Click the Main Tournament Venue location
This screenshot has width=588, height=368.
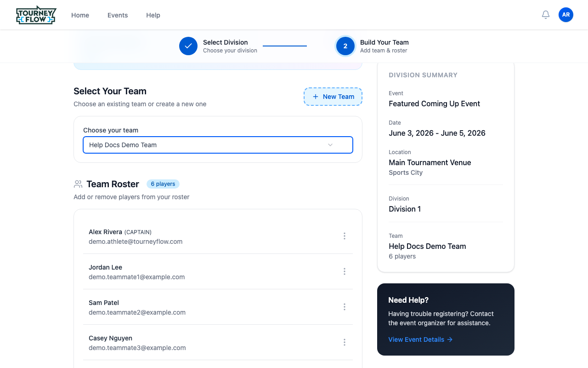pos(430,162)
